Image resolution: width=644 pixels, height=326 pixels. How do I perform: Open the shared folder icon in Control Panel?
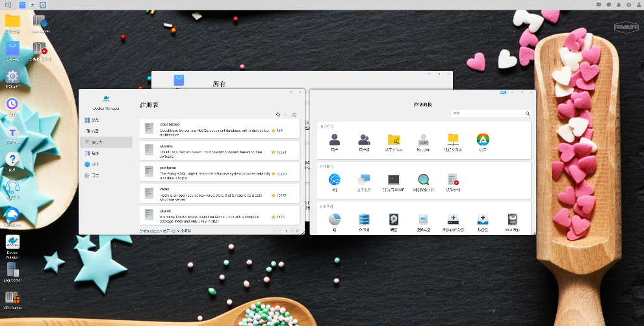(393, 140)
